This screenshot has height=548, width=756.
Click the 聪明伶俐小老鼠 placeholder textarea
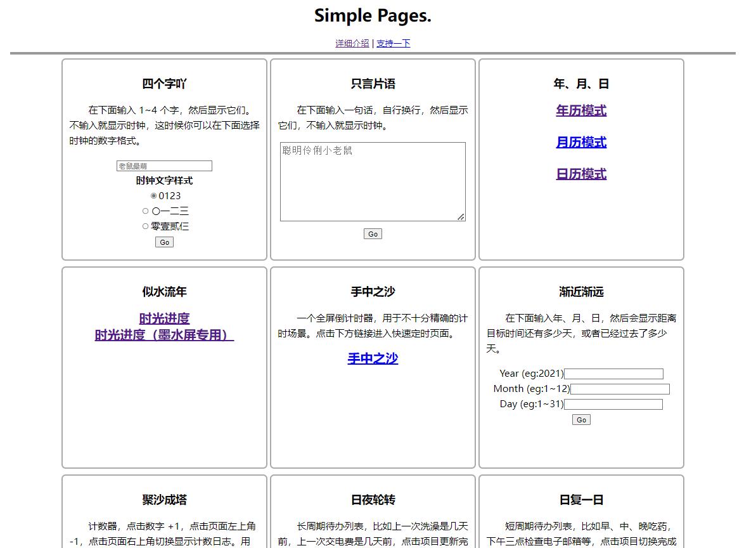(372, 179)
